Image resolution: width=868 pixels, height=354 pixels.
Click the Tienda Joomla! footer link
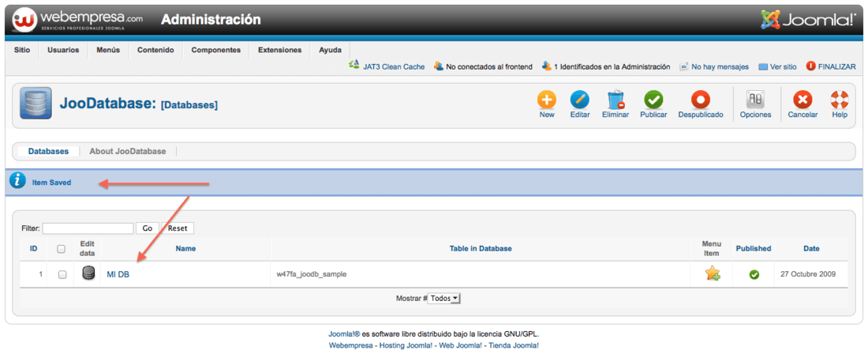pos(512,345)
